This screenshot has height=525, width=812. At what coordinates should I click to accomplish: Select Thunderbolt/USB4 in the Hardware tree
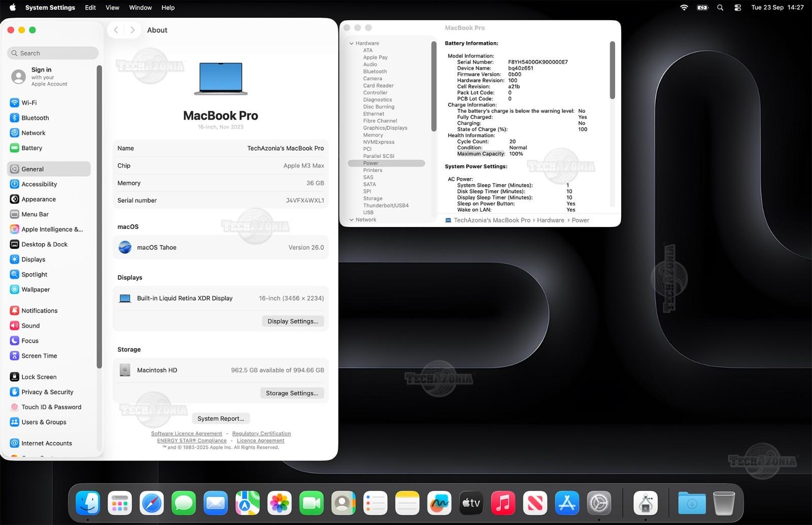coord(386,206)
